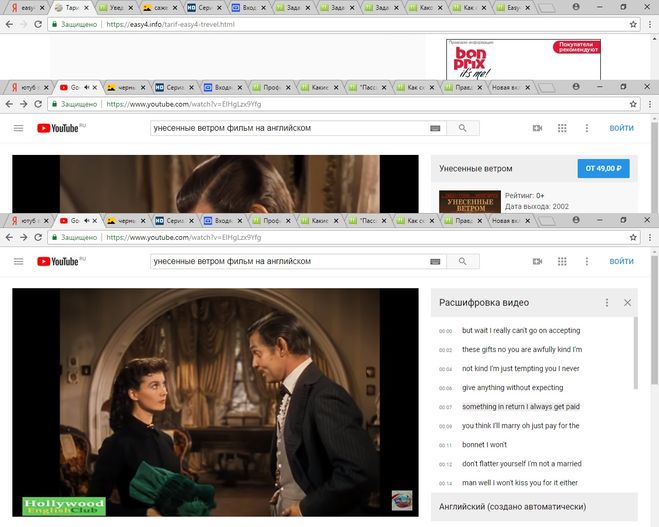Jump to transcript line 'something in return I always get paid'

click(521, 407)
